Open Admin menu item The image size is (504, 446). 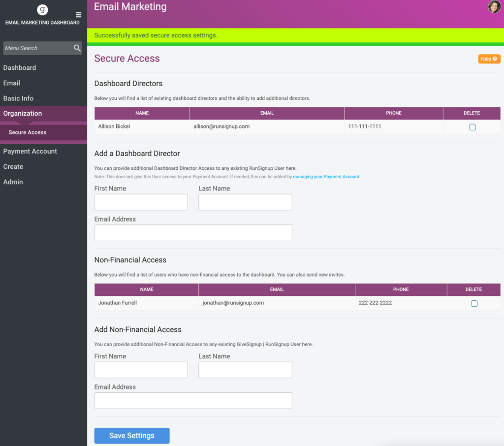pyautogui.click(x=13, y=182)
